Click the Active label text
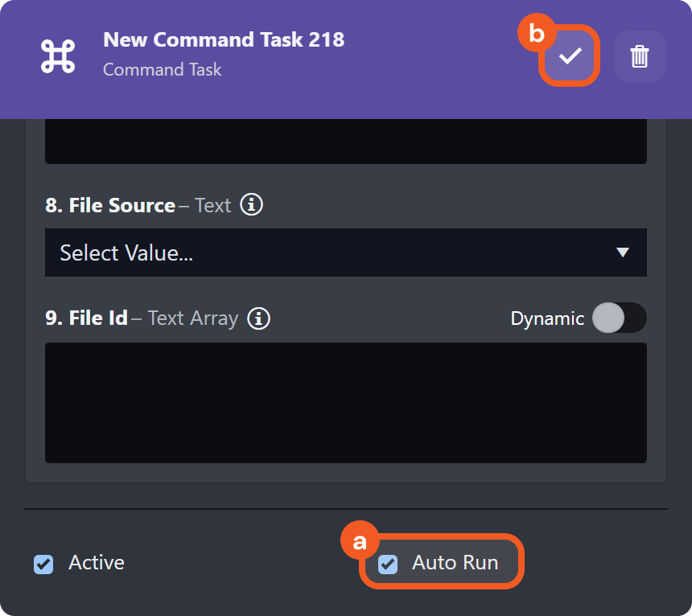692x616 pixels. 97,563
